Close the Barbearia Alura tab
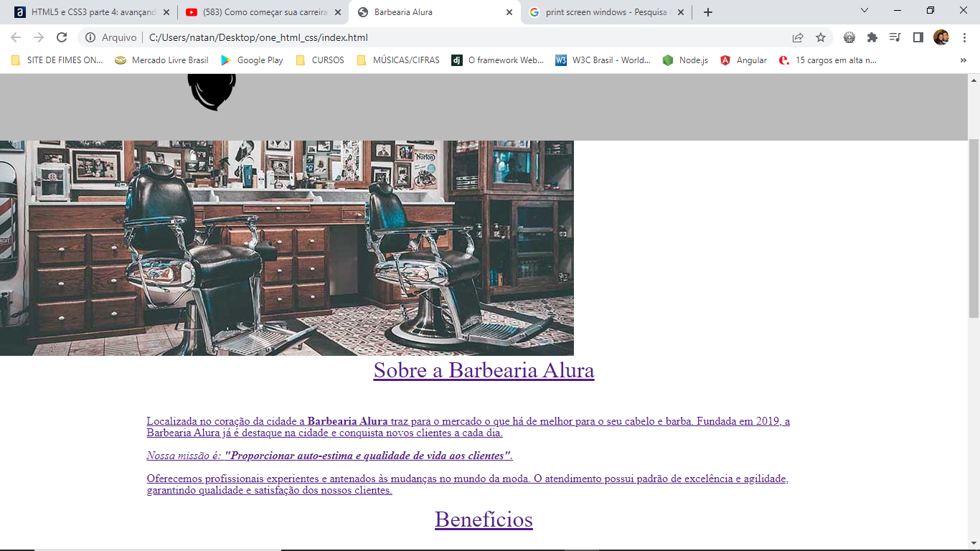Screen dimensions: 980x551 click(x=509, y=12)
